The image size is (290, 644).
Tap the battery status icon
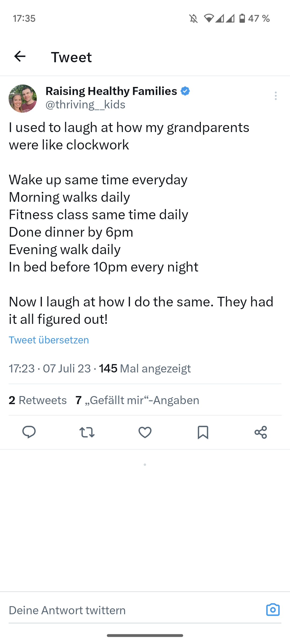click(242, 18)
